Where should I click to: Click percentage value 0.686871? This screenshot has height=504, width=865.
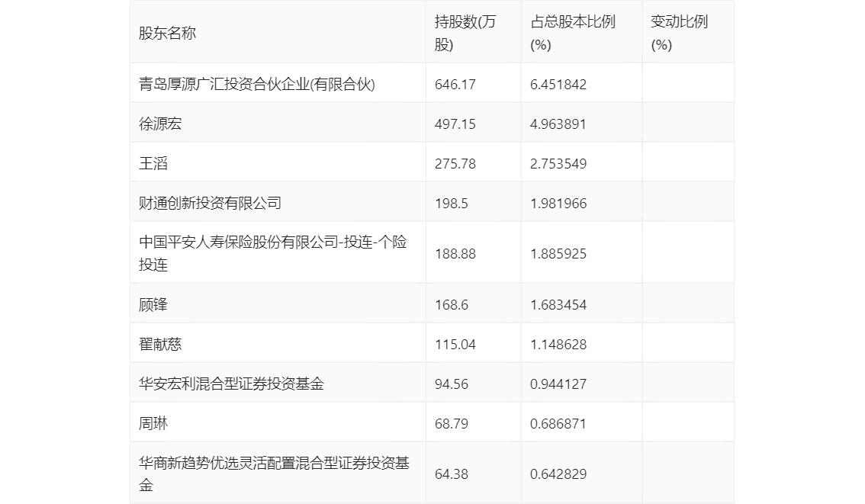coord(558,424)
